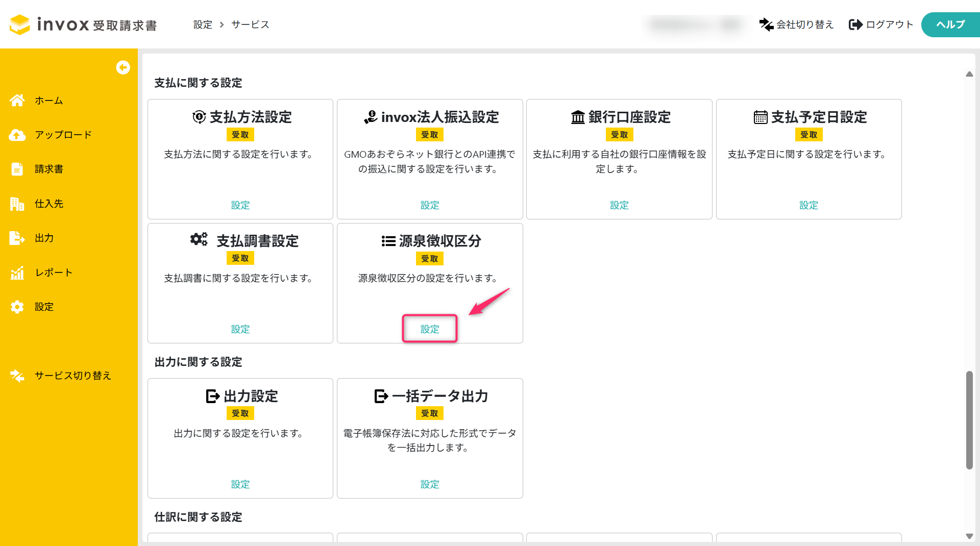Click the サービス切り替え switch icon
Viewport: 980px width, 546px height.
17,376
